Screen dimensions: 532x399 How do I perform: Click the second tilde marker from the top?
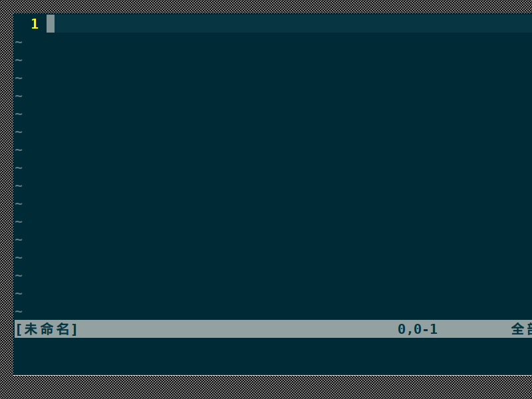[x=19, y=61]
